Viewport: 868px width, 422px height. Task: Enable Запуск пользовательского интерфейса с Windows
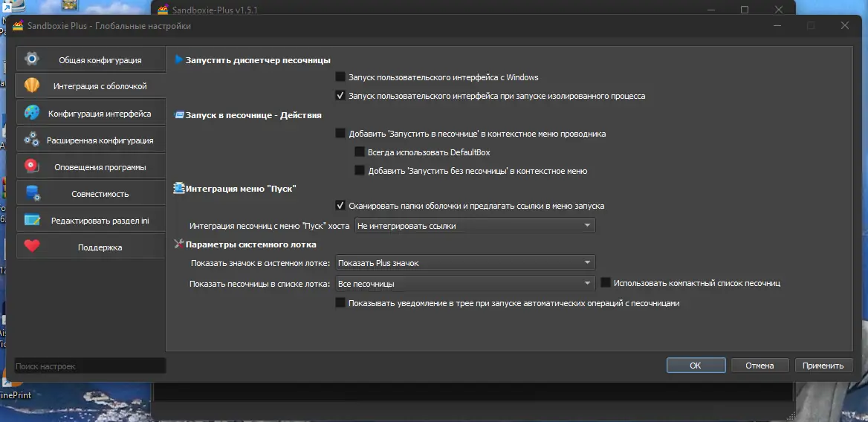(x=340, y=77)
